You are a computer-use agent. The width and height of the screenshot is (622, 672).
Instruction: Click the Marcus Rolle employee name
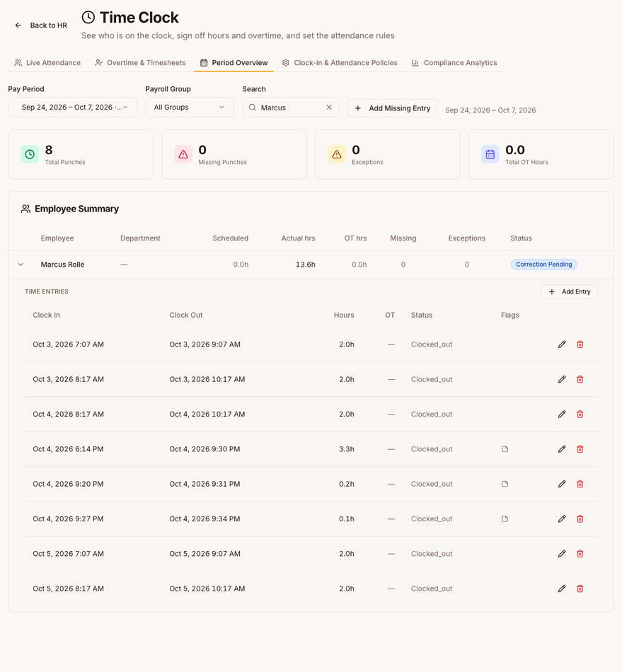[x=62, y=265]
